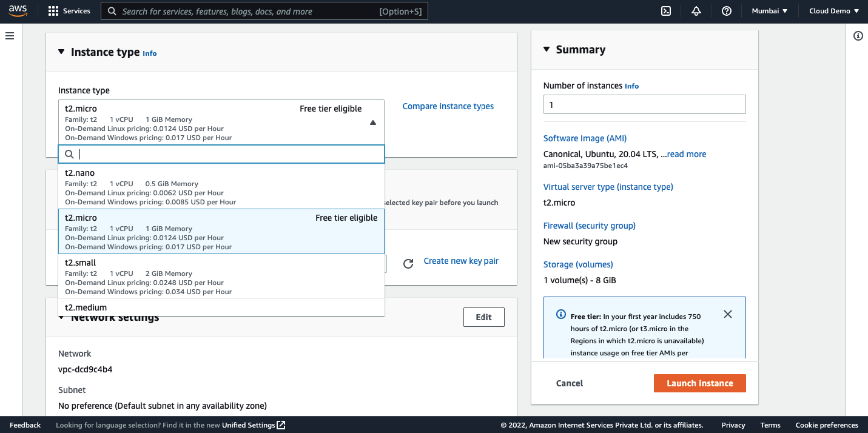The width and height of the screenshot is (868, 433).
Task: Click Info next to Instance type heading
Action: point(150,53)
